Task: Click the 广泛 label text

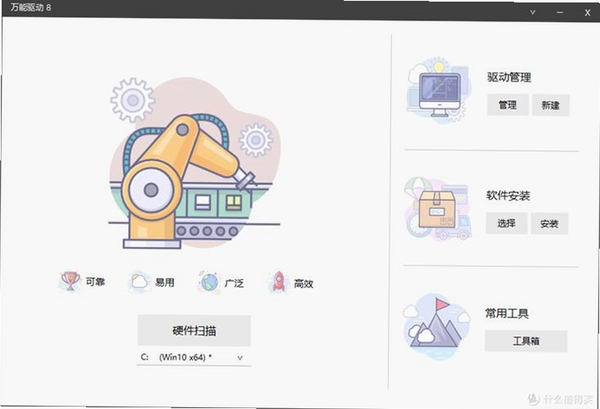Action: [x=234, y=284]
